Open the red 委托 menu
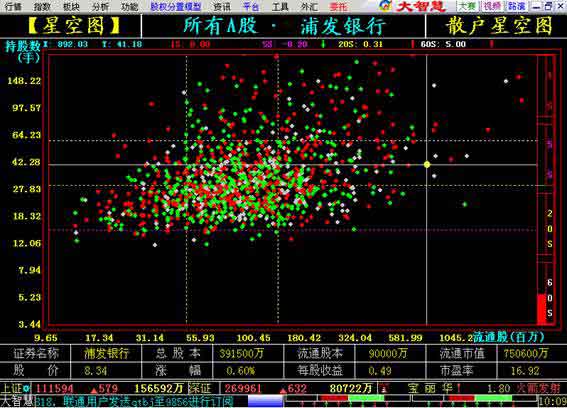The image size is (567, 408). pos(338,6)
